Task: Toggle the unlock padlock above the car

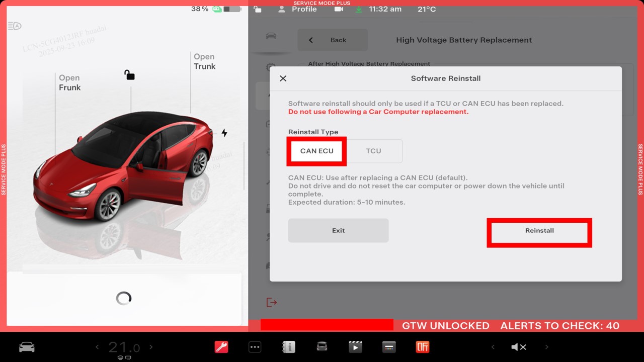Action: (x=129, y=75)
